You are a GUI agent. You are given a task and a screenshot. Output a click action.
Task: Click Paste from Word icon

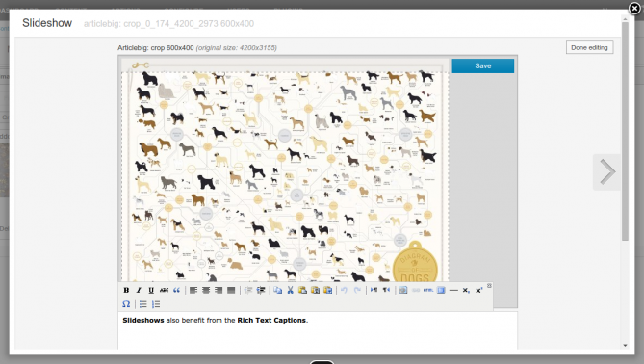[328, 290]
